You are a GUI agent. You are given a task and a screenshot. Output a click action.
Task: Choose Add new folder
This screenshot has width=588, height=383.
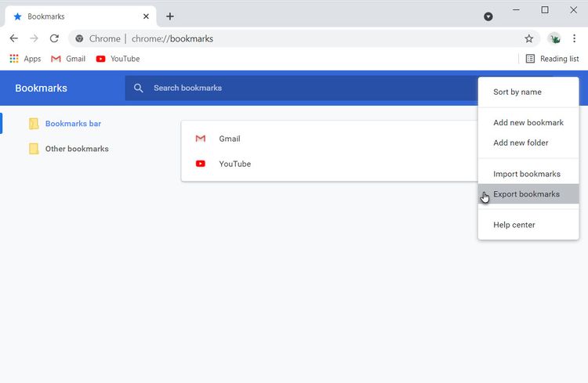tap(528, 143)
